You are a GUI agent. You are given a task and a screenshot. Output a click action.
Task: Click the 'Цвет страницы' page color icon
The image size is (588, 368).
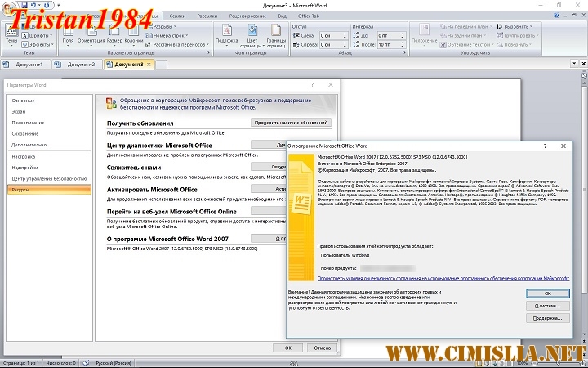(252, 35)
